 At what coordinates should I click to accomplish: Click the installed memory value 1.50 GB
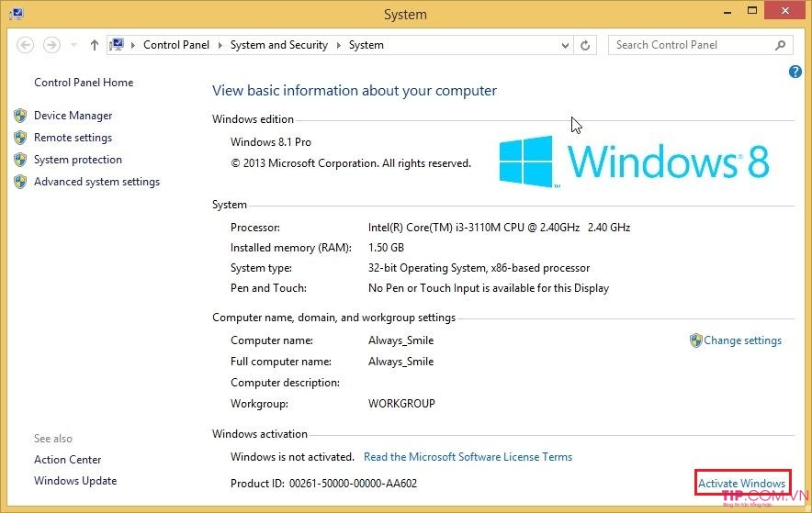point(386,247)
